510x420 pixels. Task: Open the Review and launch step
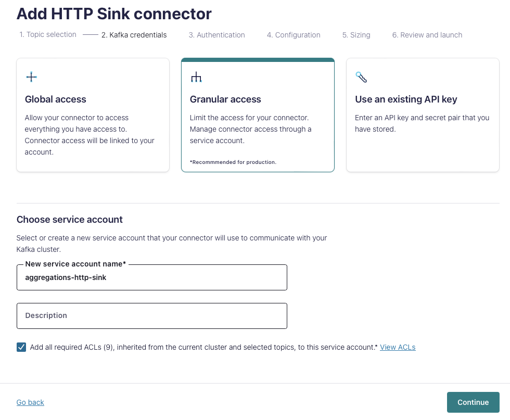[x=427, y=35]
